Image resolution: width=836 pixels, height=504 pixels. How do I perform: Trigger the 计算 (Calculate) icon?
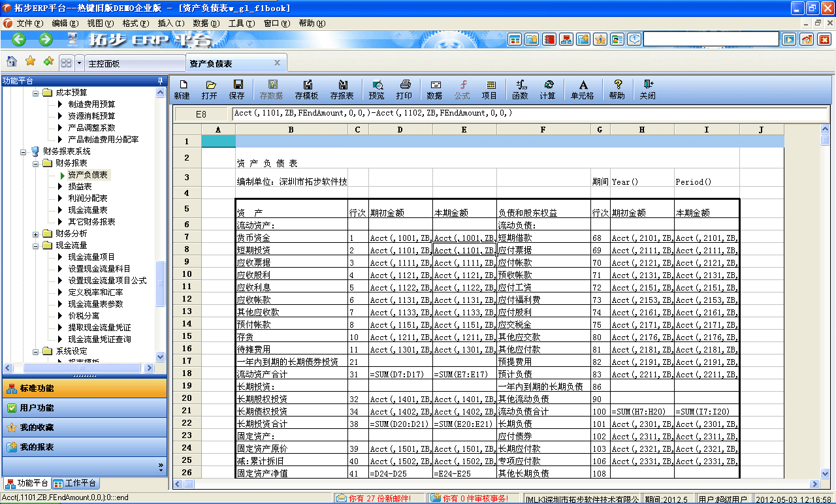pos(549,88)
